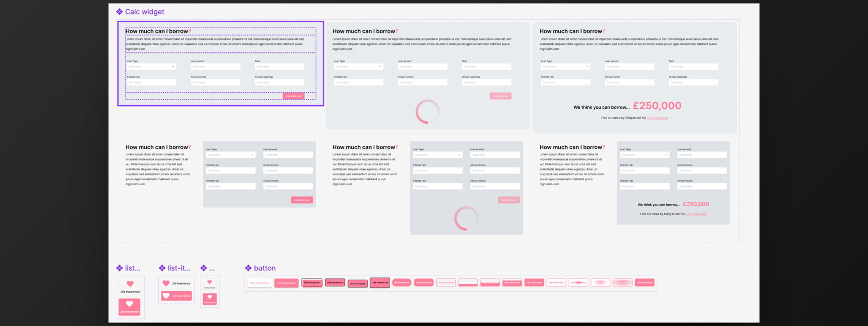Click Annual outgoings field in top-middle loading widget

[x=486, y=82]
